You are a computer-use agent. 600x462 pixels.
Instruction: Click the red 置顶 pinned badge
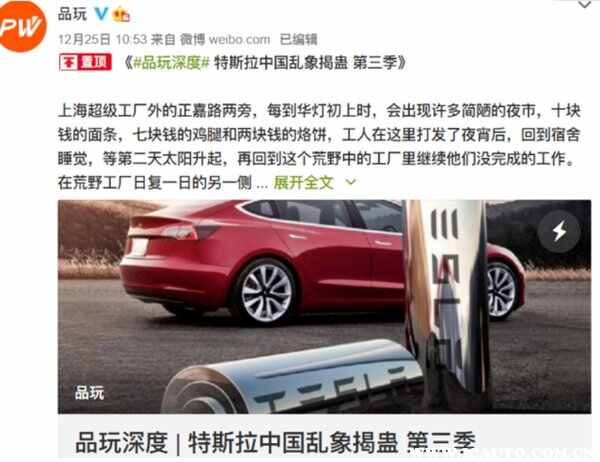85,62
